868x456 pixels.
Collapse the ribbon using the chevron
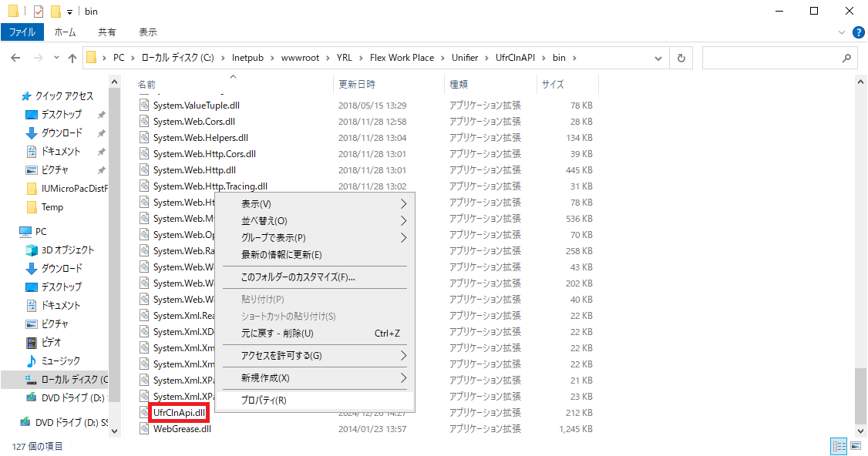[x=842, y=32]
